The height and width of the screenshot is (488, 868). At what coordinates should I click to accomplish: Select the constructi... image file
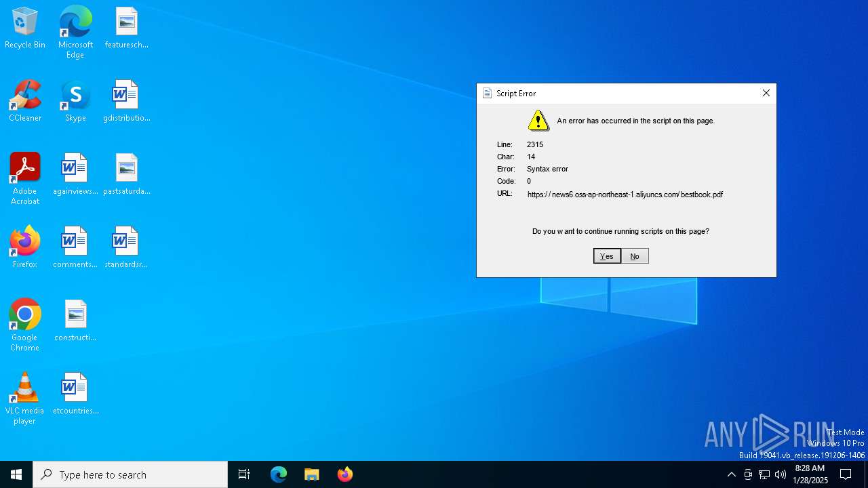click(75, 321)
